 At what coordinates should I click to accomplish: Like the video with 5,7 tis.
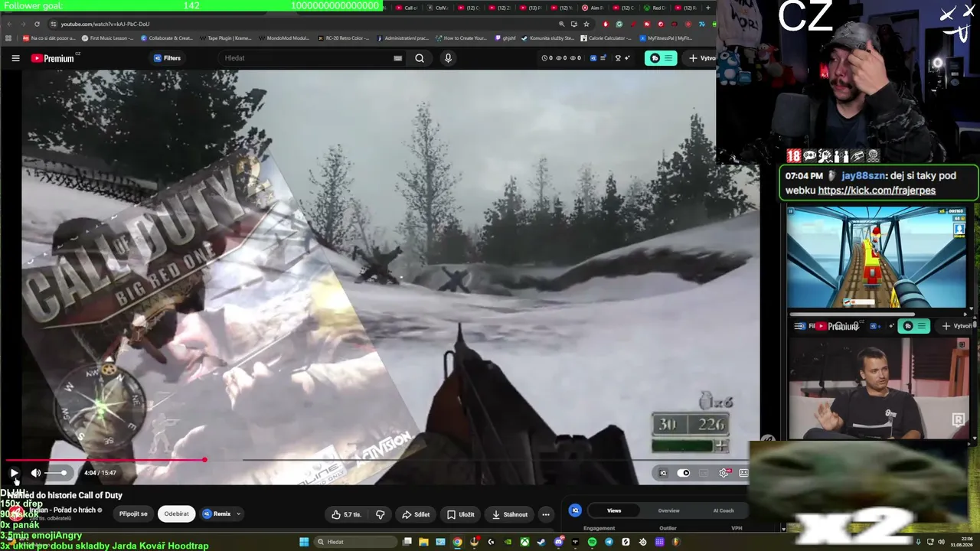point(347,514)
